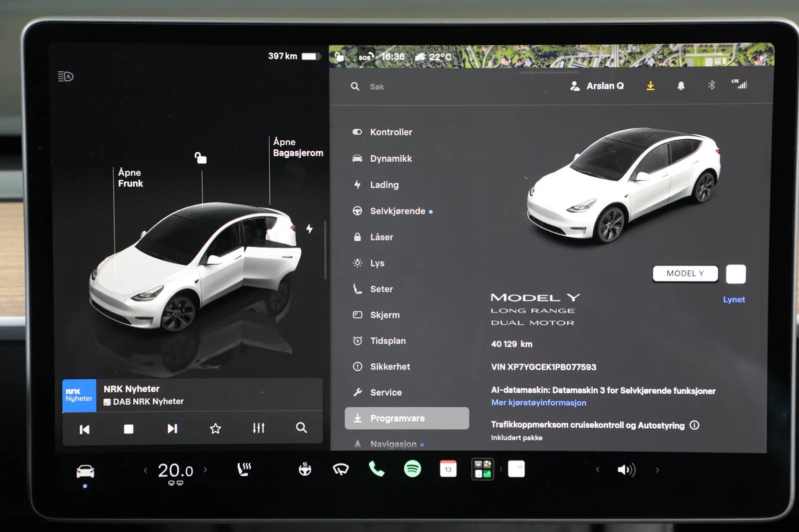Tap the charge port lightning icon
This screenshot has height=532, width=799.
pos(310,229)
